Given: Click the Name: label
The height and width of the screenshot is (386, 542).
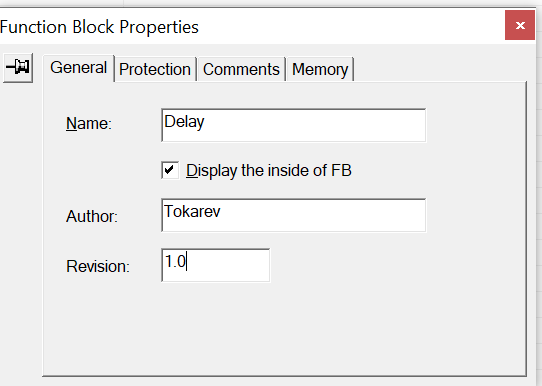Looking at the screenshot, I should tap(89, 123).
